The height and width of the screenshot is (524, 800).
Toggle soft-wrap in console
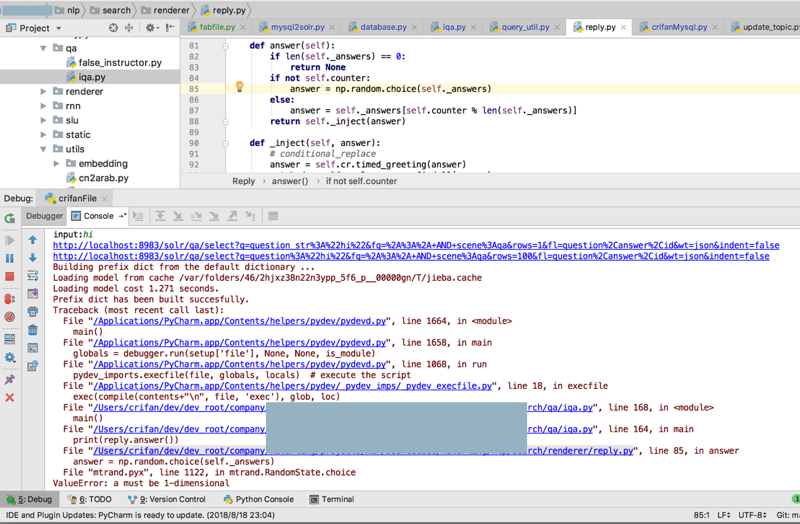coord(33,275)
